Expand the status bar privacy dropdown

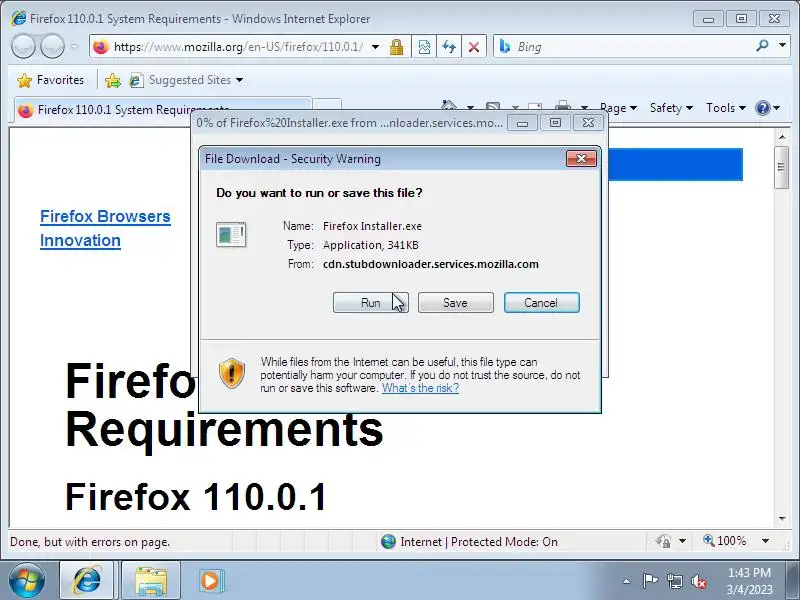[683, 541]
